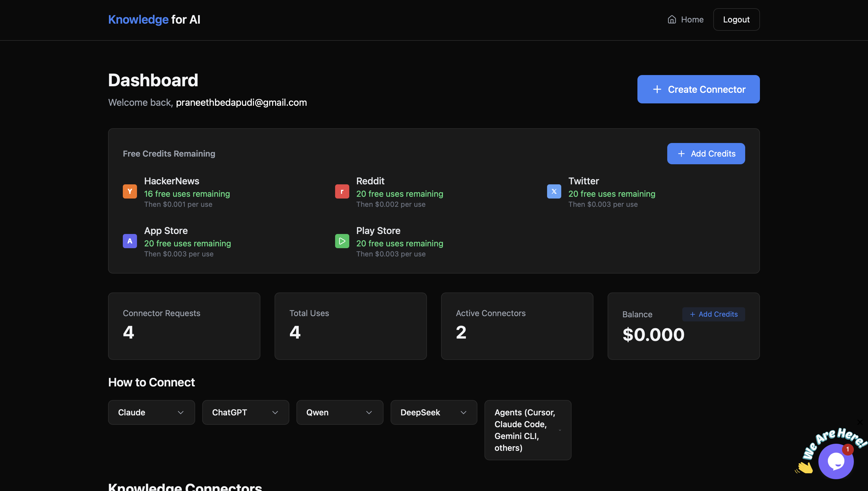Select the App Store connector icon
This screenshot has width=868, height=491.
point(129,241)
